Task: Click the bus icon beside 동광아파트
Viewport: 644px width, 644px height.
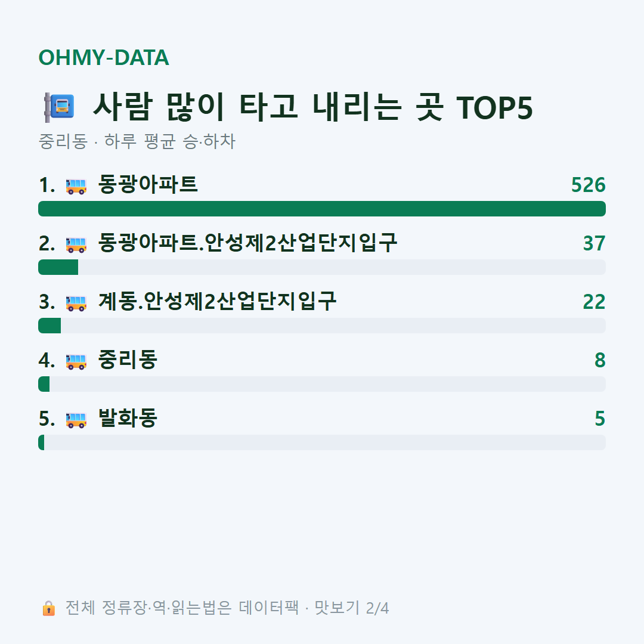Action: click(x=76, y=186)
